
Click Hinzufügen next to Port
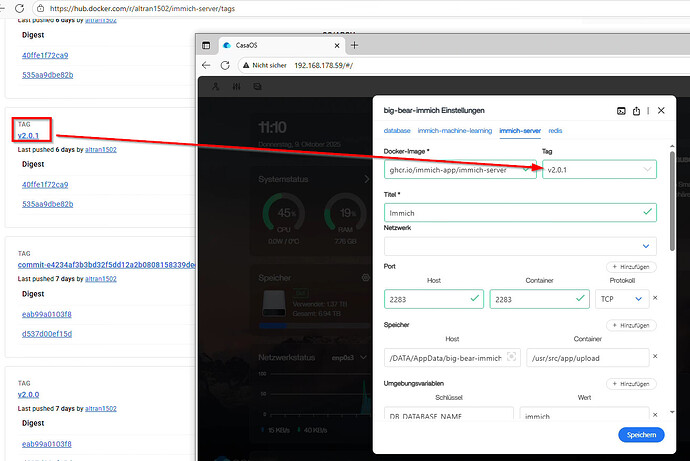(x=631, y=267)
